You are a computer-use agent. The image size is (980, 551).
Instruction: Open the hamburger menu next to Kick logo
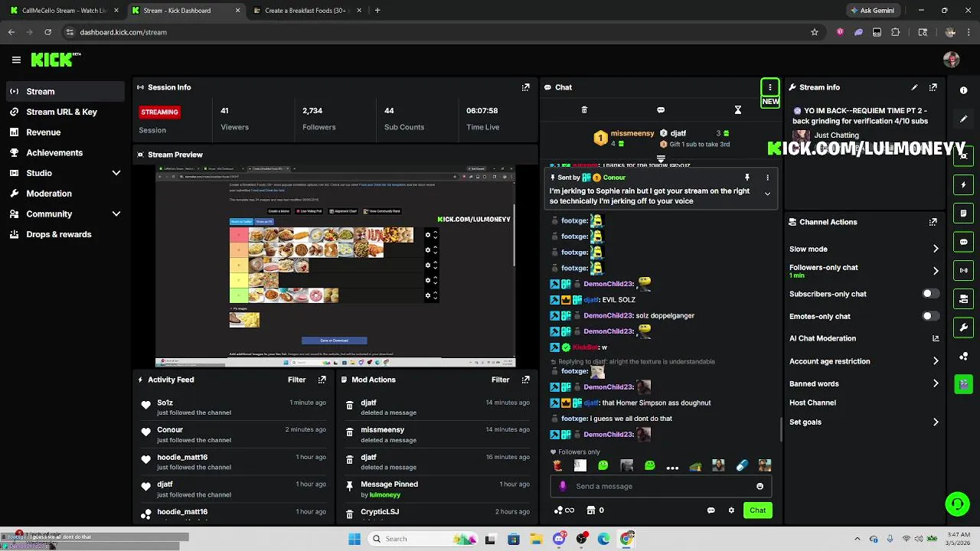click(16, 60)
